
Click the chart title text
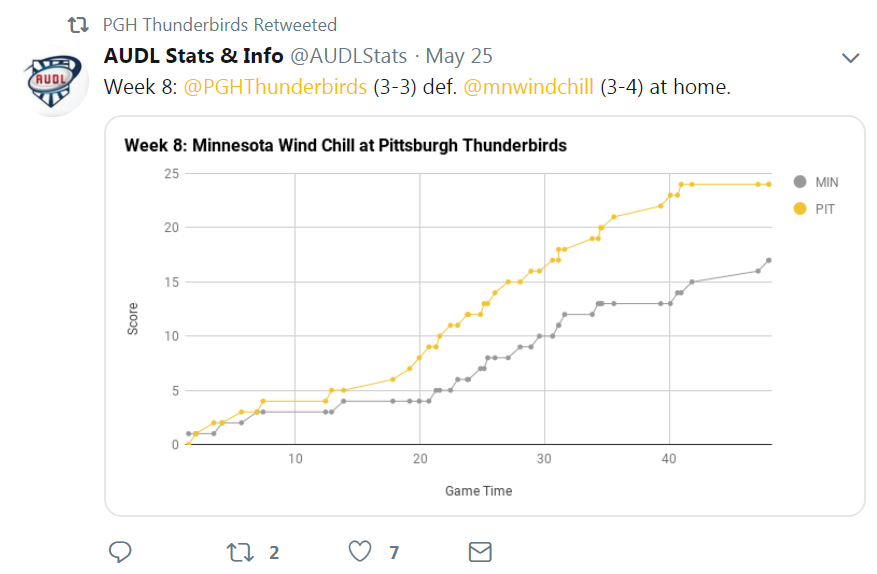pyautogui.click(x=345, y=146)
